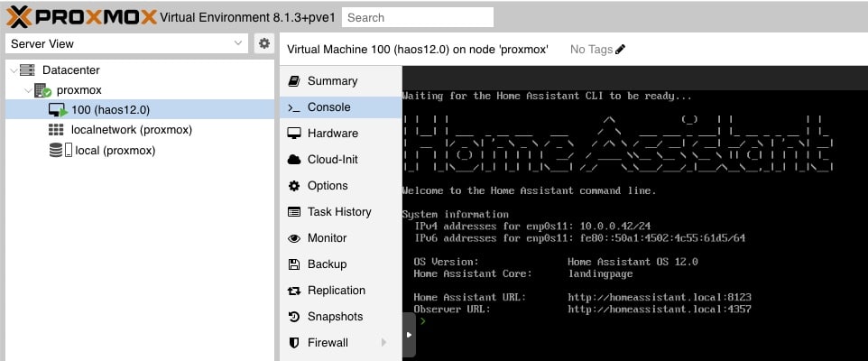
Task: Click the Firewall shield icon
Action: coord(293,343)
